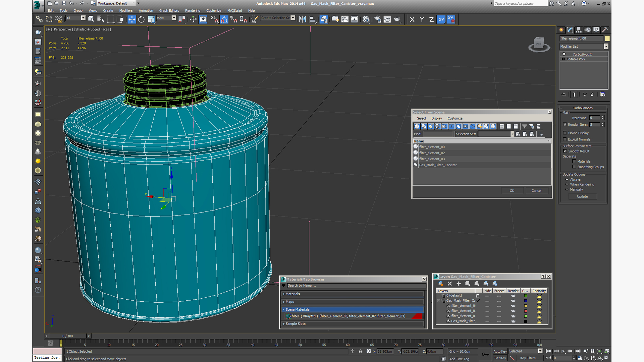Activate the Select and Rotate tool

pos(142,19)
